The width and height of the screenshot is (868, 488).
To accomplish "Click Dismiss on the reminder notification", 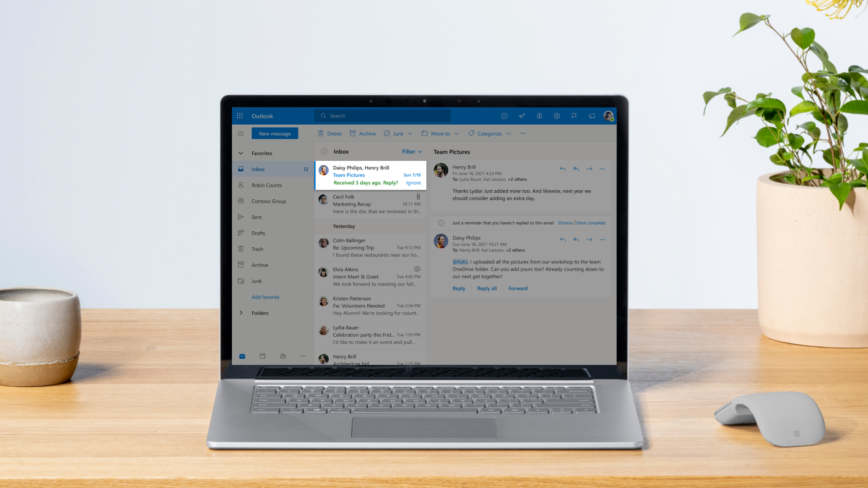I will click(x=565, y=222).
